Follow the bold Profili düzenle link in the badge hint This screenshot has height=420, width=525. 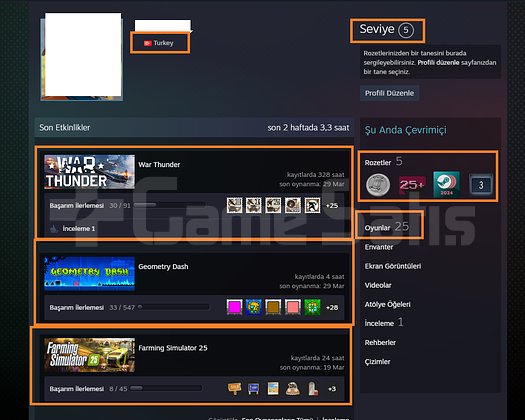click(438, 63)
